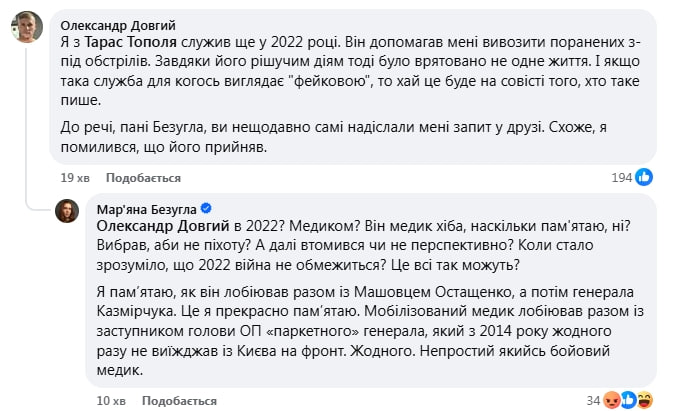Click the verified badge next to Мар'яна Безугла

[206, 208]
